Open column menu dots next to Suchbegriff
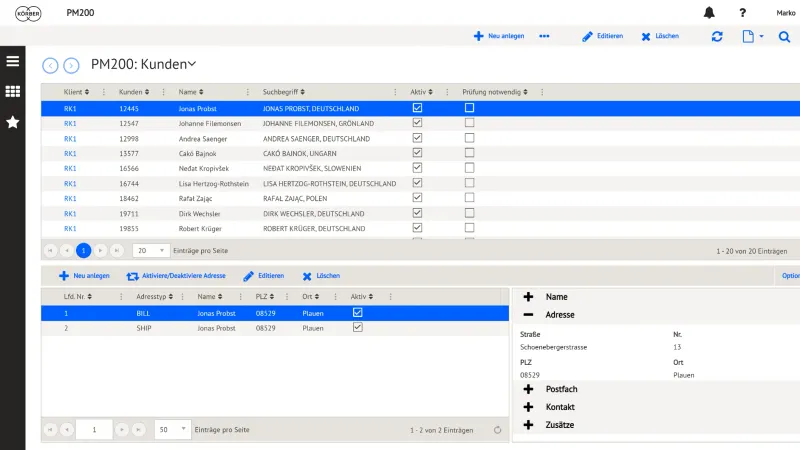The width and height of the screenshot is (800, 450). click(395, 92)
